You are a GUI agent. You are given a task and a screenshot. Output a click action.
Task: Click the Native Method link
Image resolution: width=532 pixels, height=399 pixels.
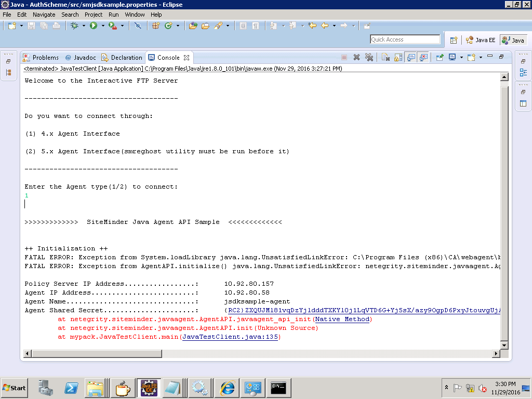[x=342, y=320]
